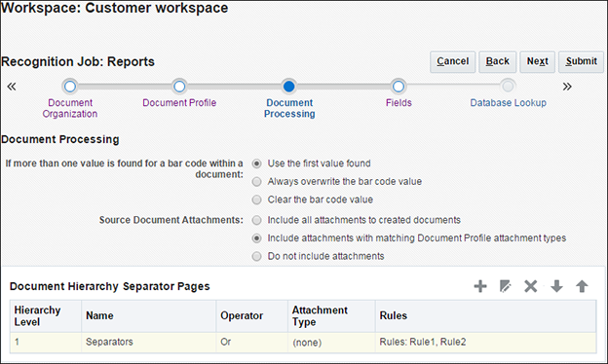
Task: Add a new separator page definition
Action: pos(480,286)
